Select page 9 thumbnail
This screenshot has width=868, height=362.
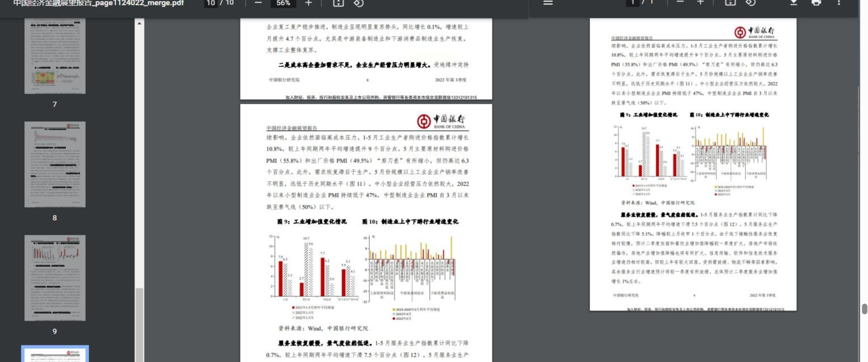click(55, 278)
